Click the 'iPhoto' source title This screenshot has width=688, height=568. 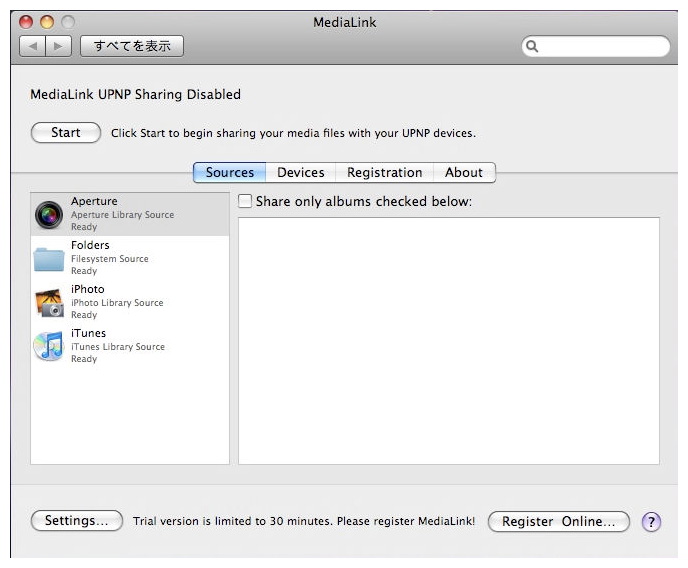88,289
